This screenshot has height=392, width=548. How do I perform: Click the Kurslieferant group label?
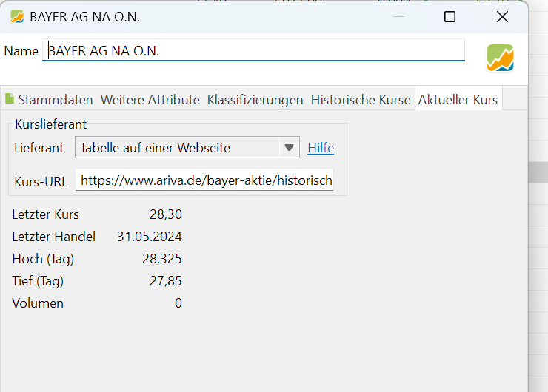(50, 124)
